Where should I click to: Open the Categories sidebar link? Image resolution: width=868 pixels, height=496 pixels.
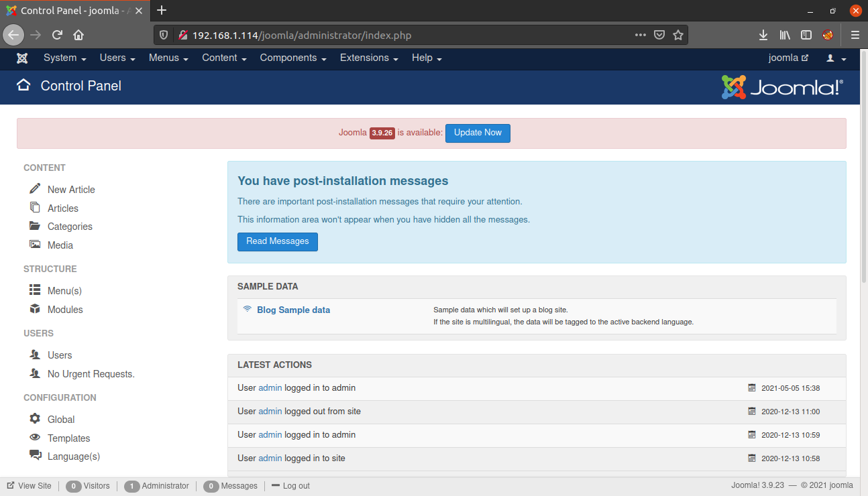pyautogui.click(x=70, y=227)
